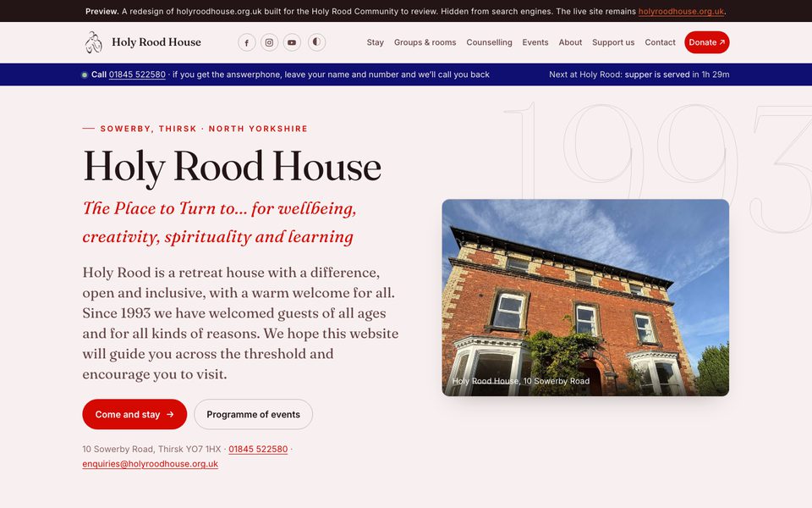Click the enquiries@holyroodhouse.org.uk email link
812x508 pixels.
point(151,464)
